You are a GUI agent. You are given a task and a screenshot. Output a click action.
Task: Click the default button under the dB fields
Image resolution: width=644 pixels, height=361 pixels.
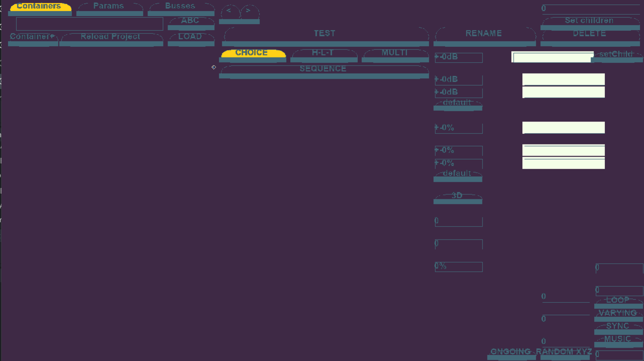pos(458,105)
